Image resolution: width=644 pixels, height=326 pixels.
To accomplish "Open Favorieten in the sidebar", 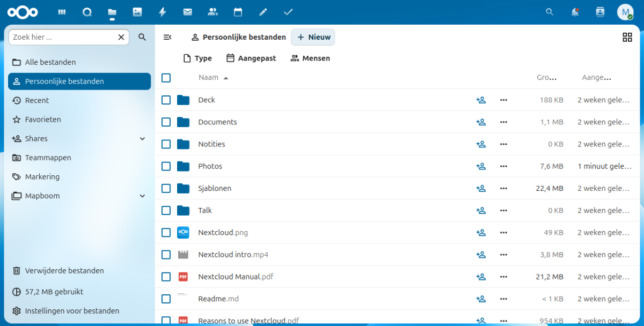I will [43, 120].
